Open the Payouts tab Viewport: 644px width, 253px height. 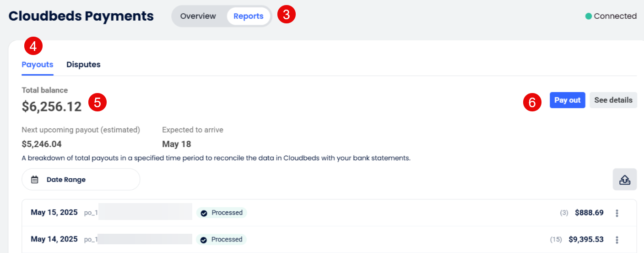[38, 65]
